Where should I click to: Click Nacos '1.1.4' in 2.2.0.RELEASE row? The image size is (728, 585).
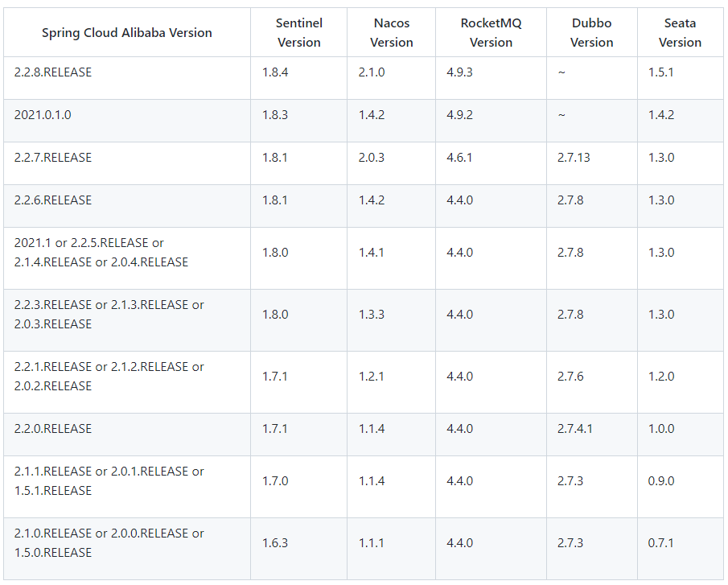pos(372,429)
